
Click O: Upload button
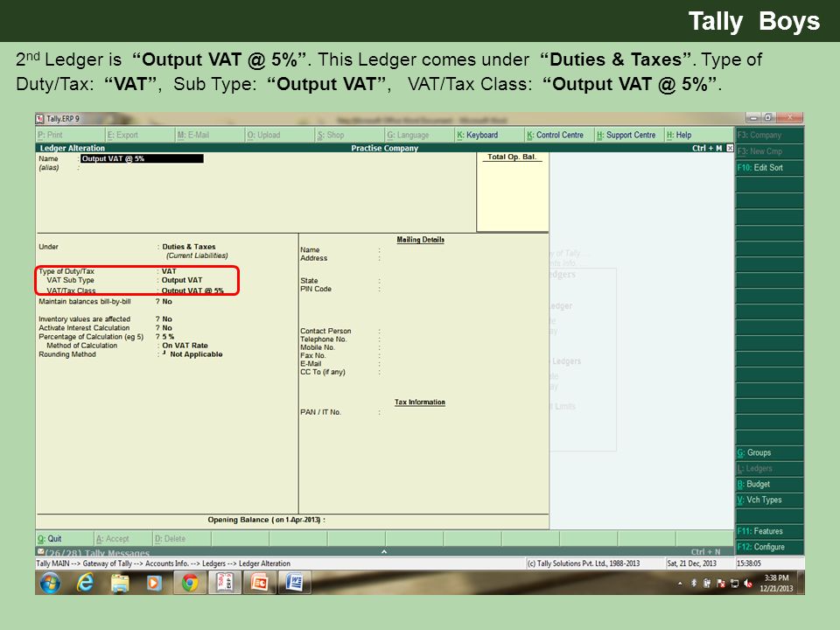coord(280,135)
